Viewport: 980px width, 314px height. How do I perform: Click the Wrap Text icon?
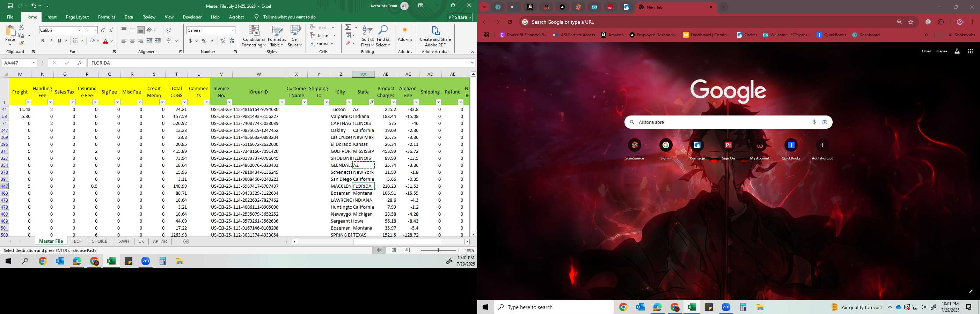click(x=169, y=30)
